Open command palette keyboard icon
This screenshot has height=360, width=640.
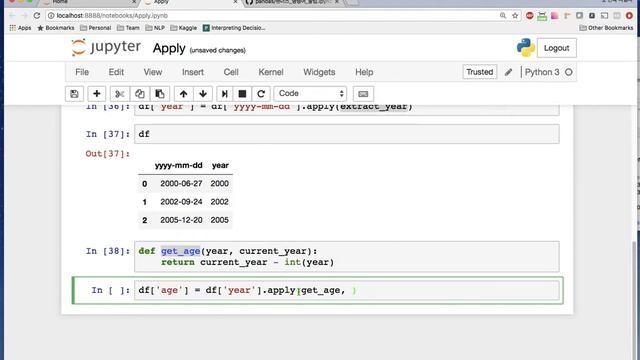pos(363,94)
